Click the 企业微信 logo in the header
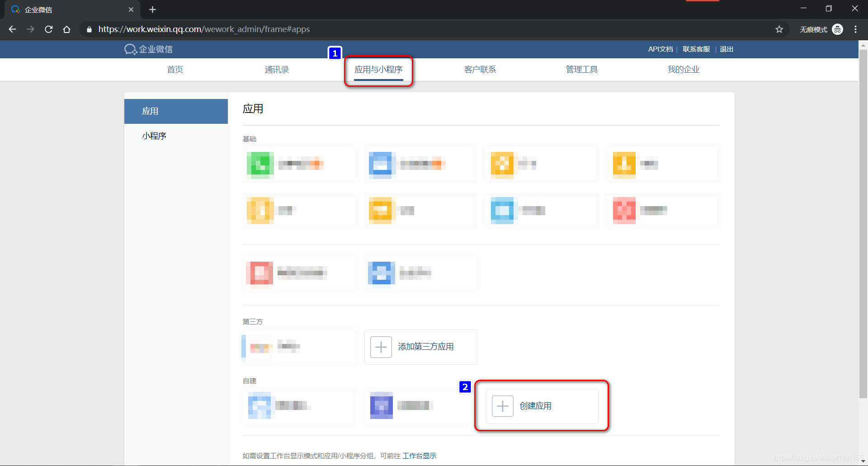The height and width of the screenshot is (466, 868). pyautogui.click(x=148, y=49)
